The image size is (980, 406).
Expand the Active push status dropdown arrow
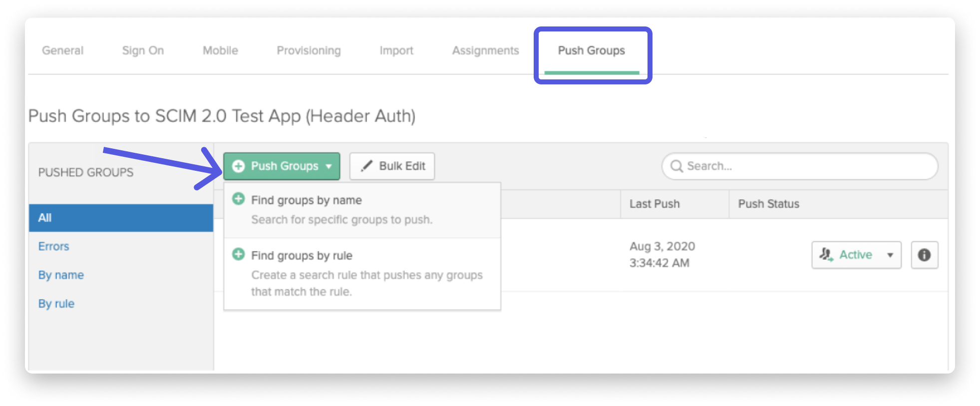pyautogui.click(x=890, y=255)
